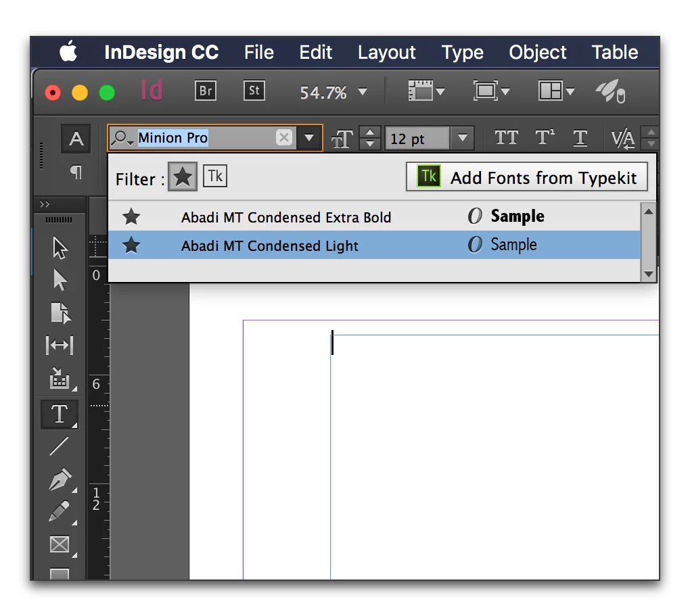Select the Pen tool
Viewport: 690px width, 616px height.
tap(60, 479)
